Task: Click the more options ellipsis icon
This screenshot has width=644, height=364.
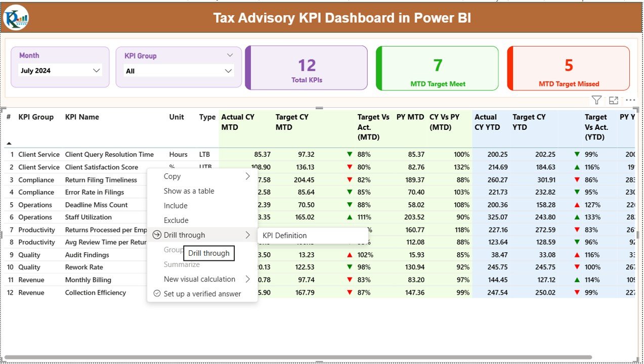Action: (630, 100)
